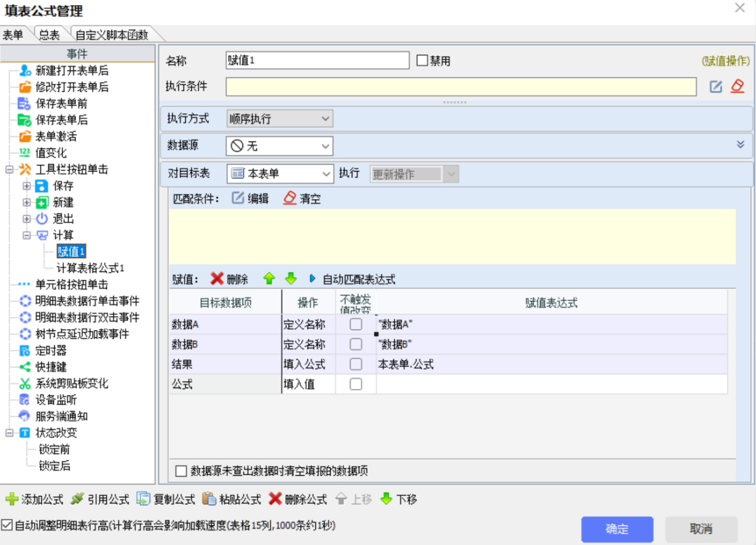Enable the 禁用 checkbox
This screenshot has width=756, height=545.
[422, 61]
